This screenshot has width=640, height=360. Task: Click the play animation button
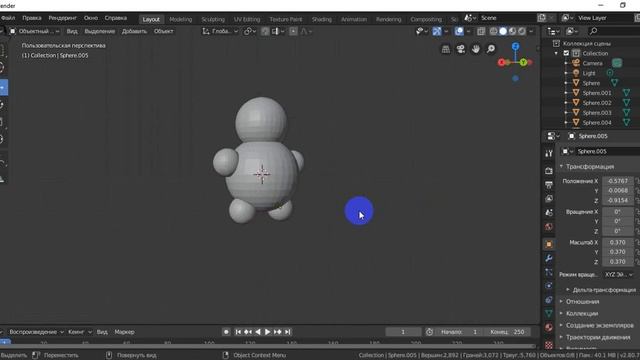click(x=268, y=332)
